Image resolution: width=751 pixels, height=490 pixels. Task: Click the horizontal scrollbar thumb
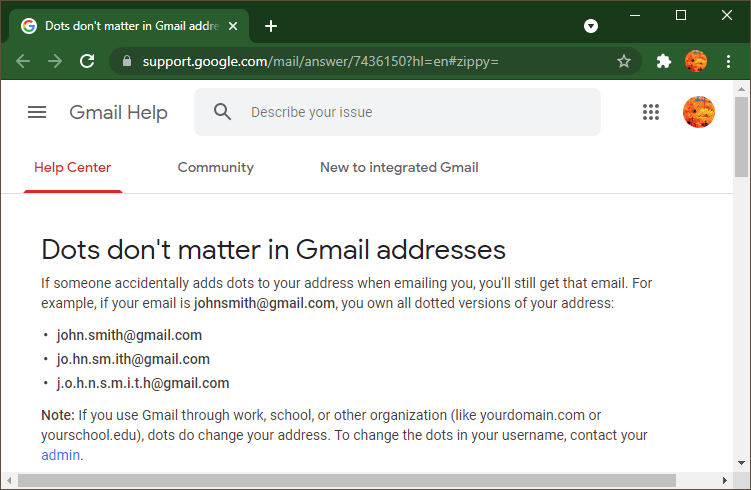point(347,480)
